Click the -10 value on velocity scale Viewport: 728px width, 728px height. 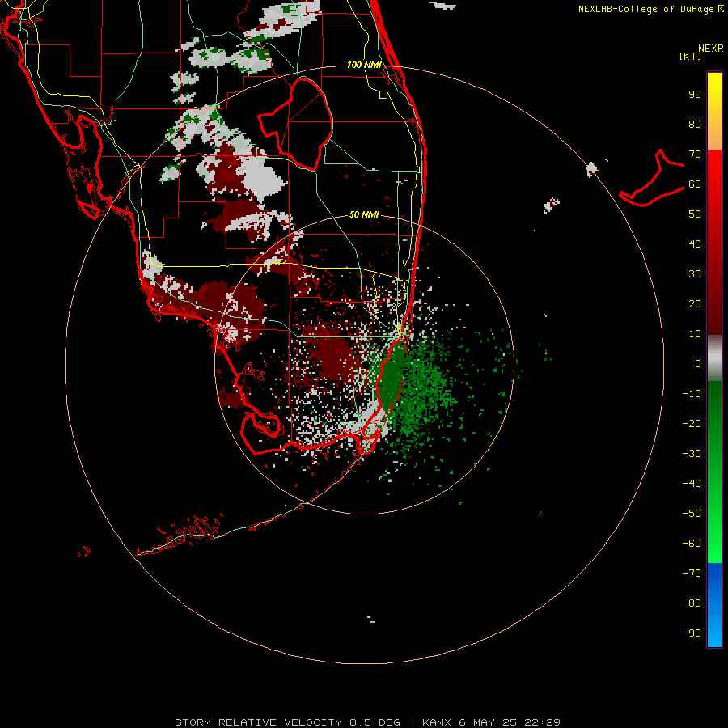click(x=692, y=394)
